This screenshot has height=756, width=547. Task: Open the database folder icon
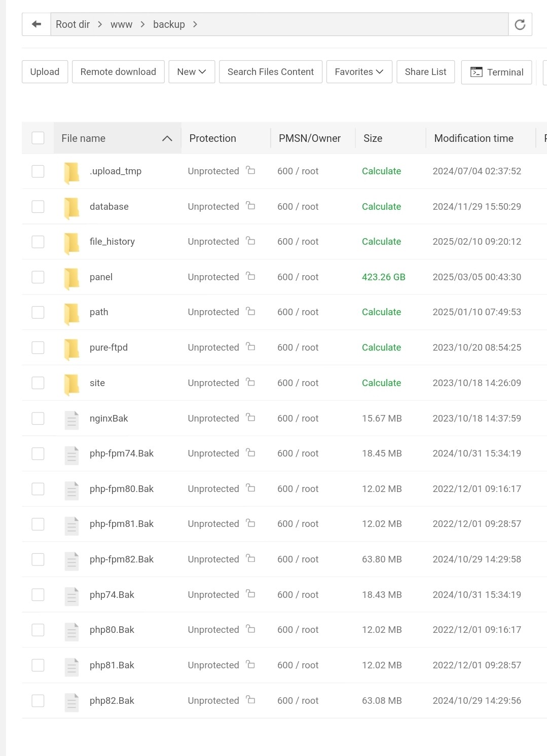coord(71,207)
